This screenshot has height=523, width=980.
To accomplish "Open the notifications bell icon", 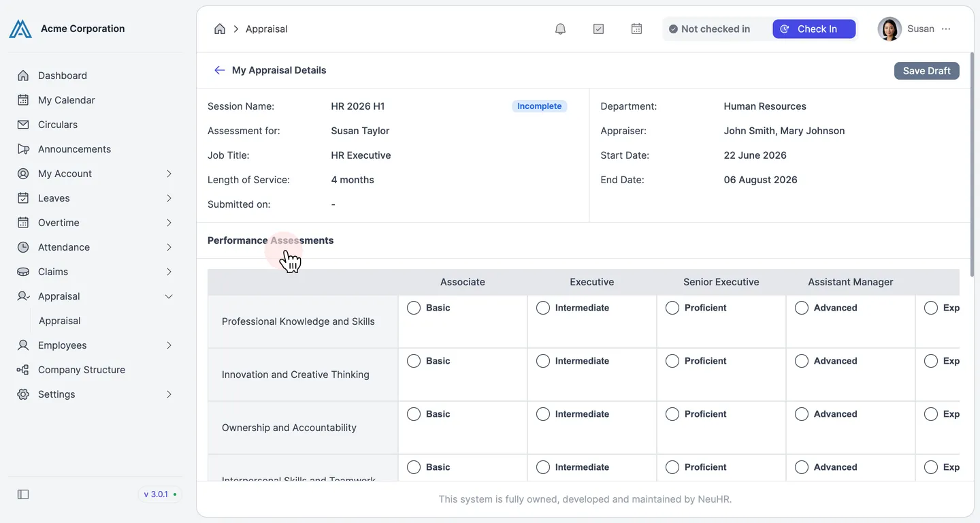I will (x=560, y=29).
